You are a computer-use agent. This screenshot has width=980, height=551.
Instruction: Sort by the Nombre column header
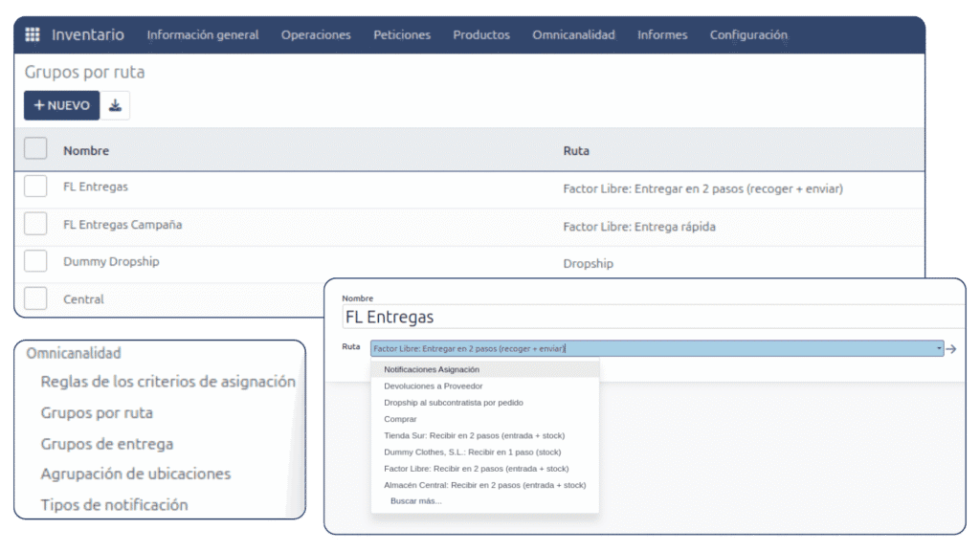point(86,151)
